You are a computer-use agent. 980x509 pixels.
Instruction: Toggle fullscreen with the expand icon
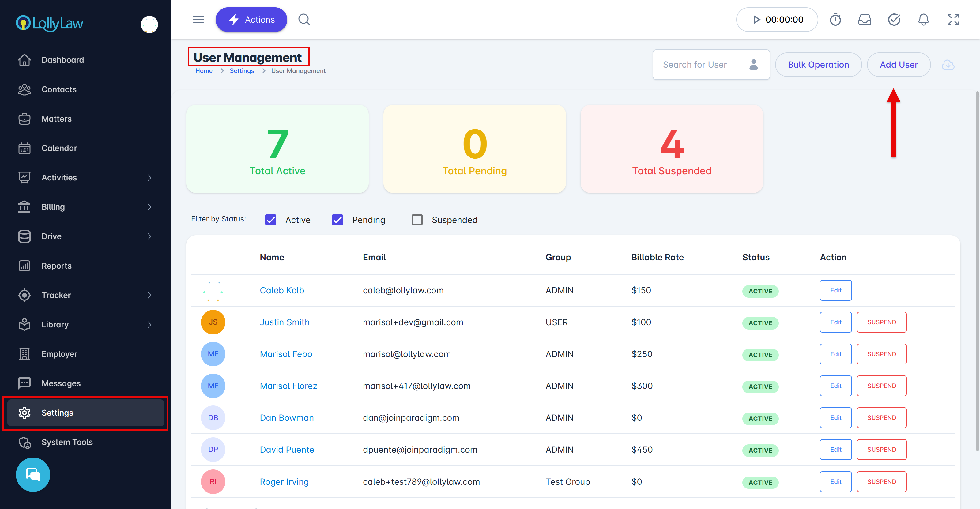pos(953,19)
